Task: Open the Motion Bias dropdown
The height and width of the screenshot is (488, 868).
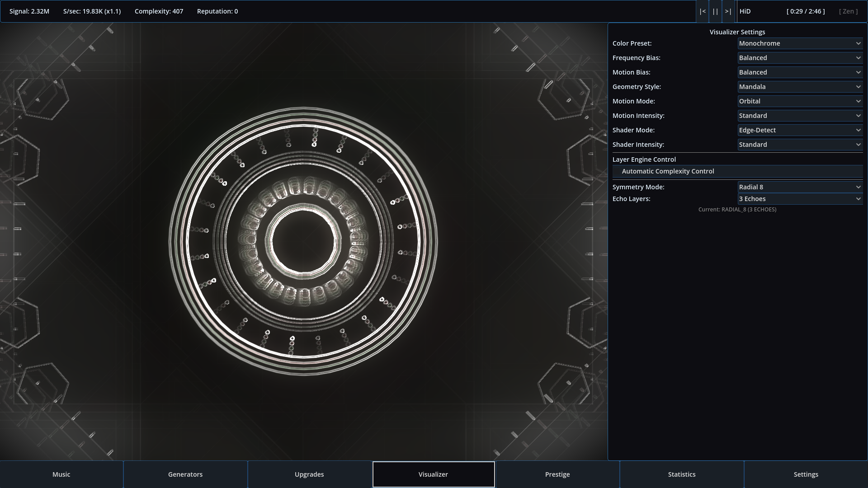Action: coord(800,72)
